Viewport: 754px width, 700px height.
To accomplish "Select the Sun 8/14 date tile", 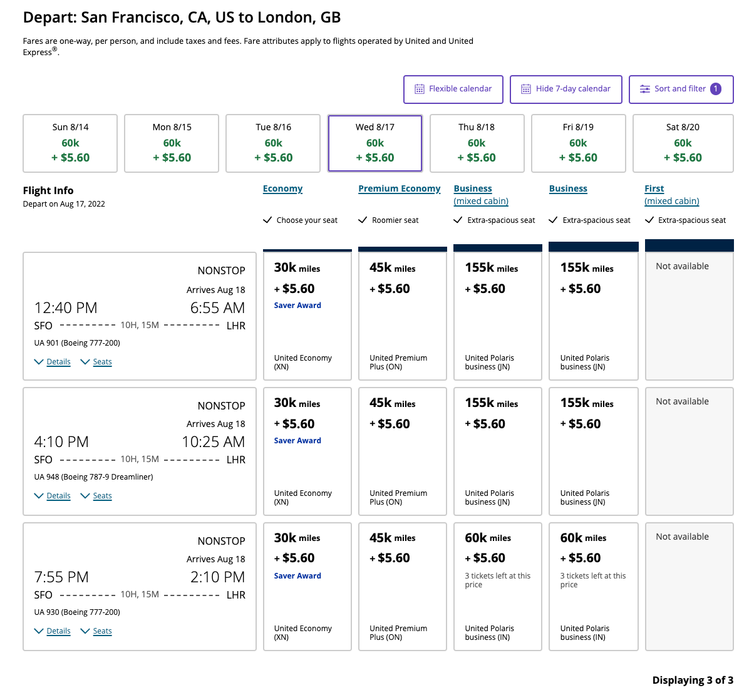I will [70, 143].
